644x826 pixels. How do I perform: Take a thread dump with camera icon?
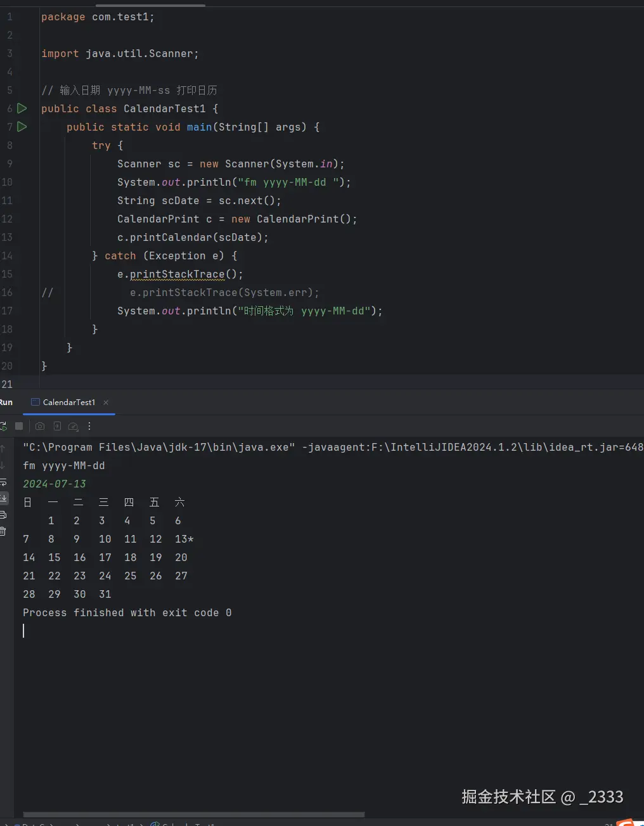[40, 426]
